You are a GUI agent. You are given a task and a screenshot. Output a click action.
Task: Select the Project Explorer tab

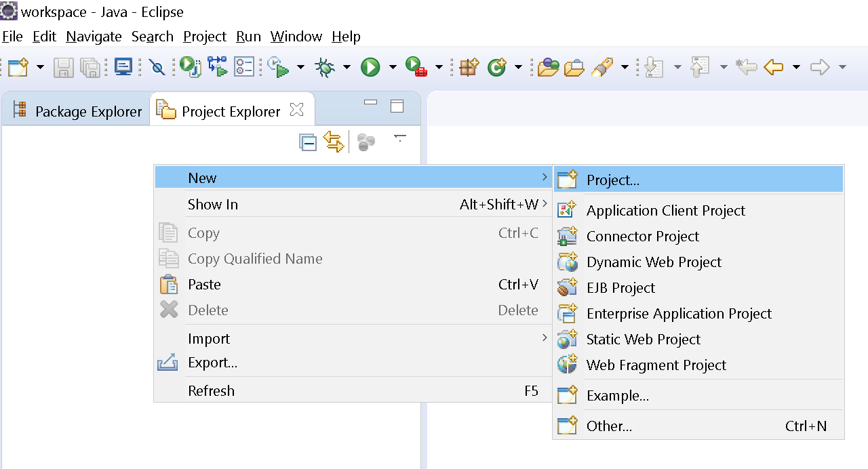[x=231, y=110]
